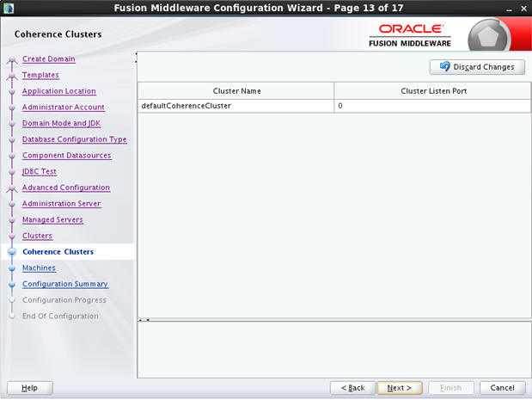Image resolution: width=532 pixels, height=400 pixels.
Task: Open the Clusters step
Action: [37, 236]
